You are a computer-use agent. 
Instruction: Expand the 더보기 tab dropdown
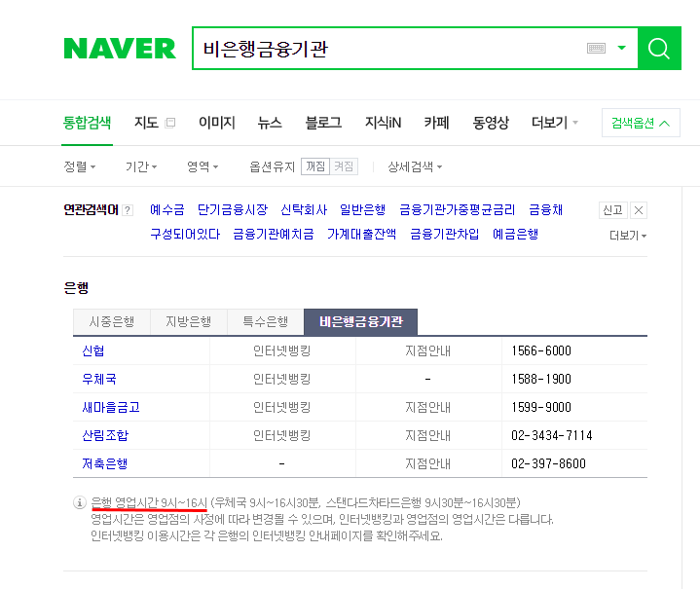tap(555, 123)
